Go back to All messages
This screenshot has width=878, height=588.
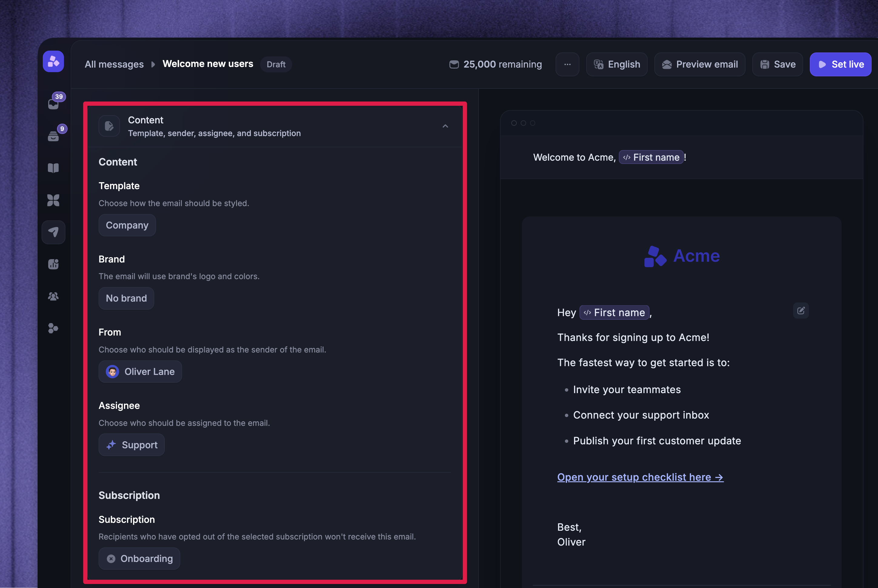[x=114, y=65]
